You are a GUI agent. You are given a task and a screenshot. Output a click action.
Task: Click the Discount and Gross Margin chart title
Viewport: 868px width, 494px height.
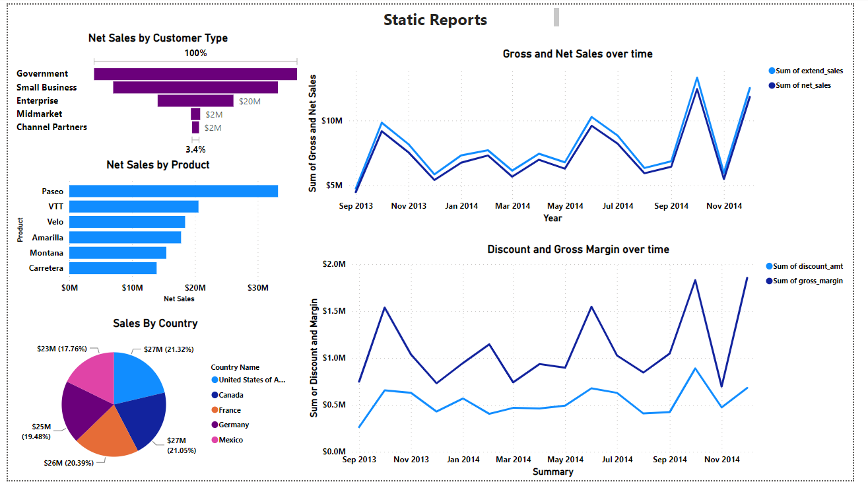coord(577,249)
